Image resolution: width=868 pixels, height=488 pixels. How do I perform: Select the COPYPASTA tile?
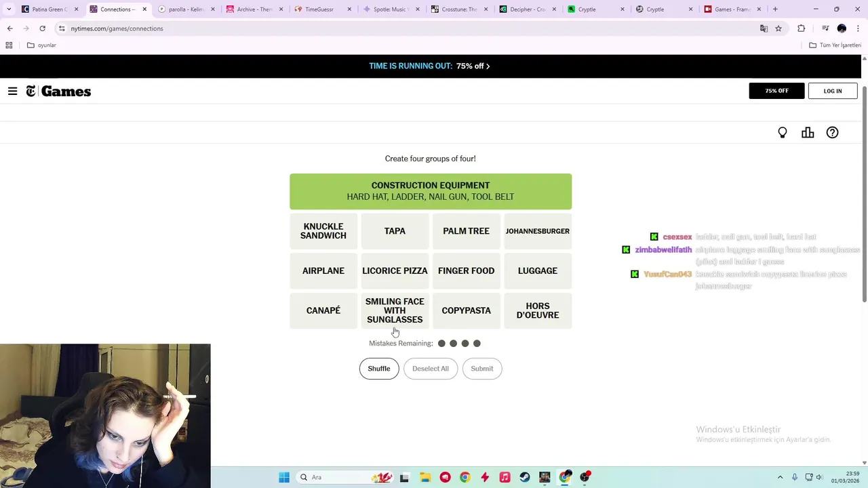tap(466, 310)
